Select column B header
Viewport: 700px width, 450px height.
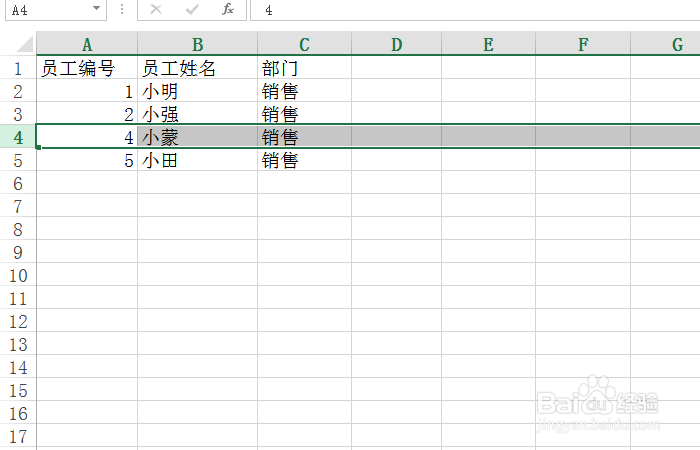(197, 45)
